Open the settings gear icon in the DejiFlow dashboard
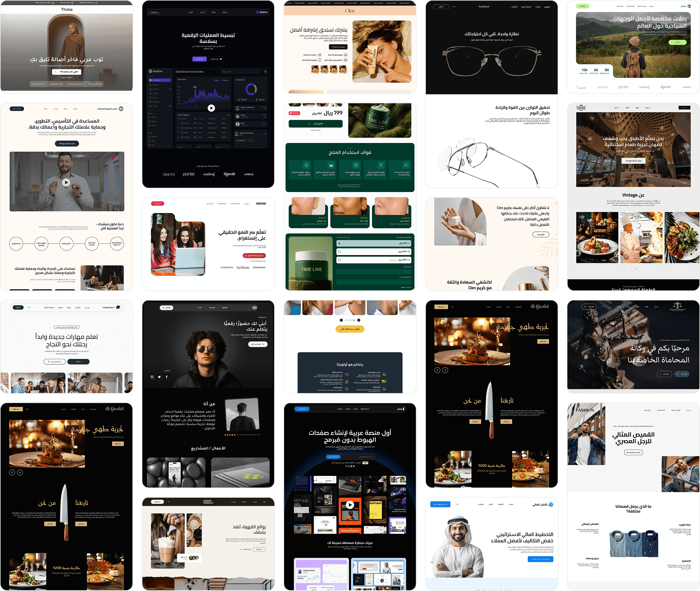This screenshot has width=700, height=591. 266,72
